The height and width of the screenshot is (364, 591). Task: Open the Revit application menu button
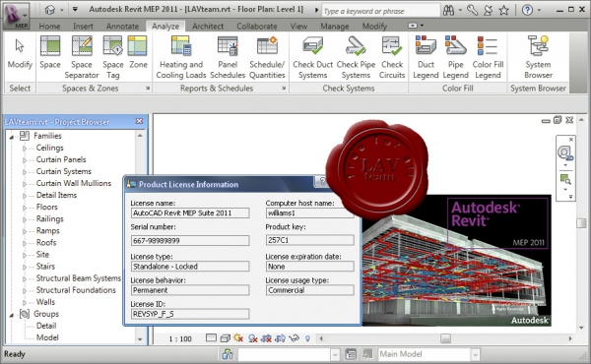click(x=15, y=15)
